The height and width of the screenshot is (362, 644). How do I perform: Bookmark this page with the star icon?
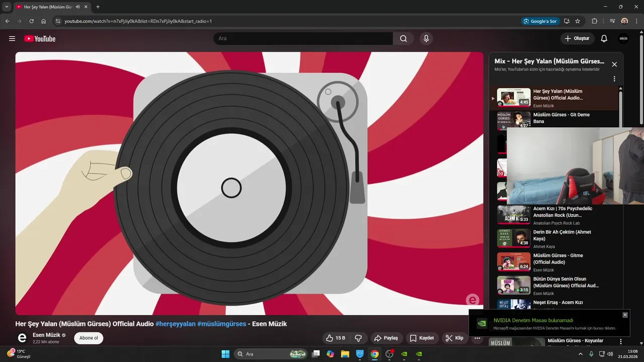click(x=578, y=21)
